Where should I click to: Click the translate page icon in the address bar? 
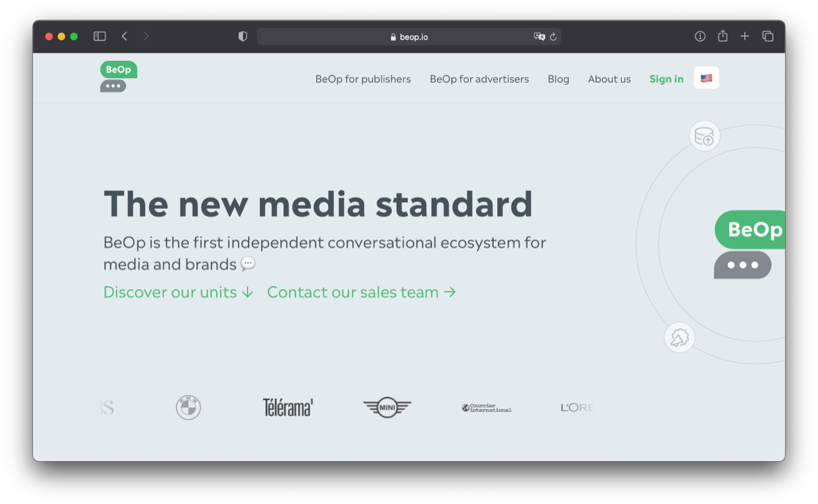tap(539, 36)
